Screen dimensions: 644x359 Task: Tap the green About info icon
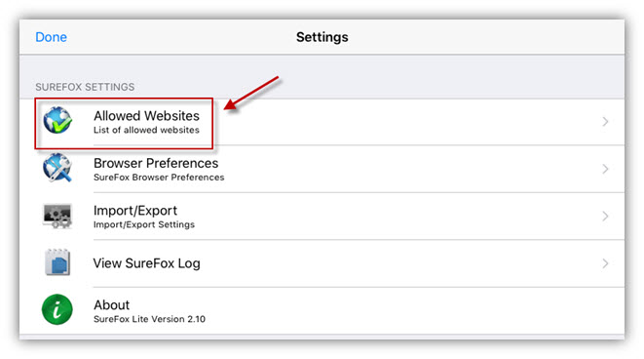57,309
